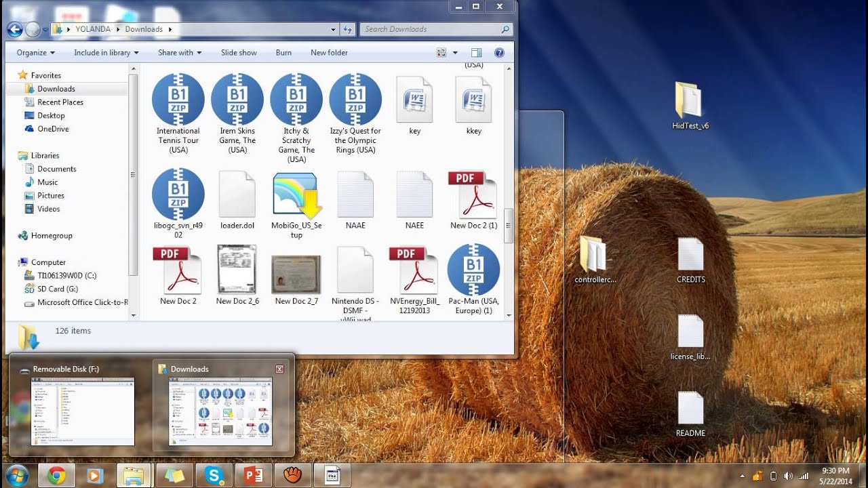868x488 pixels.
Task: Select the Nintendo DS DSMF file
Action: [355, 283]
